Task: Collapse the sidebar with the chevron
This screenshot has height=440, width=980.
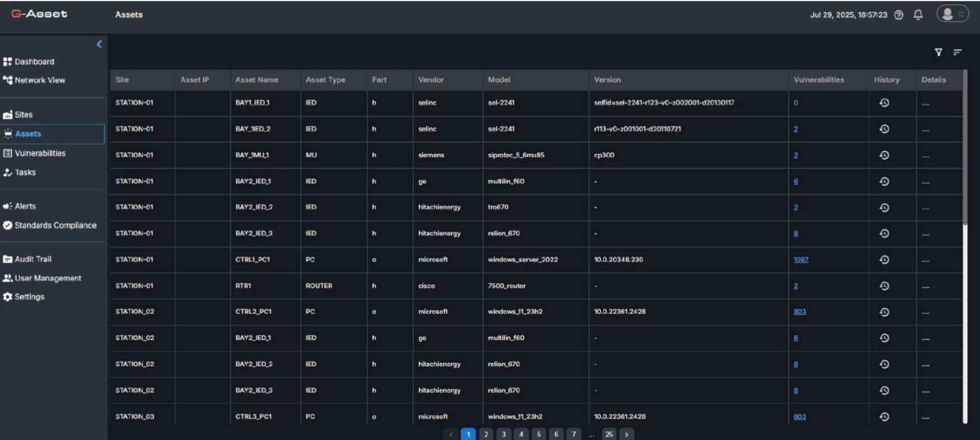Action: (x=99, y=44)
